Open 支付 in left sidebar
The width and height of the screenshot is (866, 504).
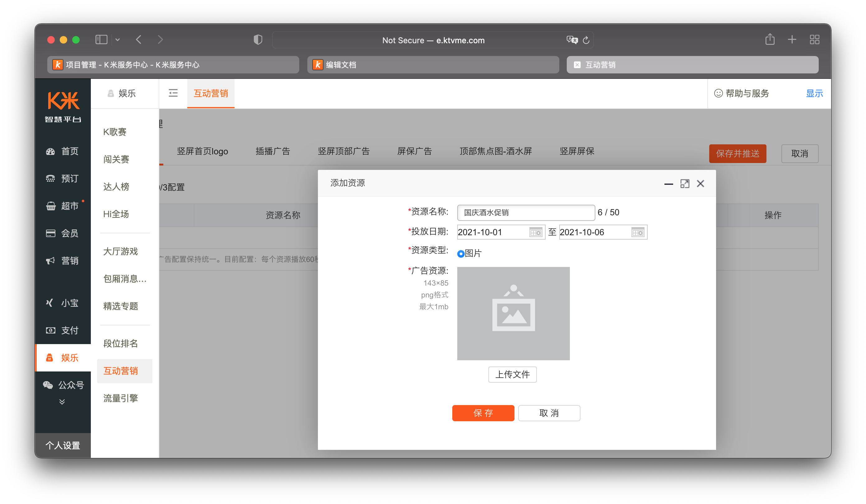click(63, 330)
